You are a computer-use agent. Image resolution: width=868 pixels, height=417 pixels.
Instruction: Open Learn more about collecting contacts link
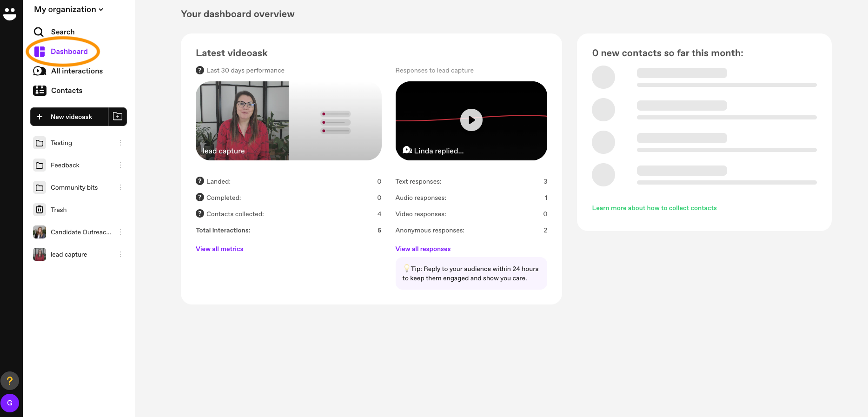[654, 208]
